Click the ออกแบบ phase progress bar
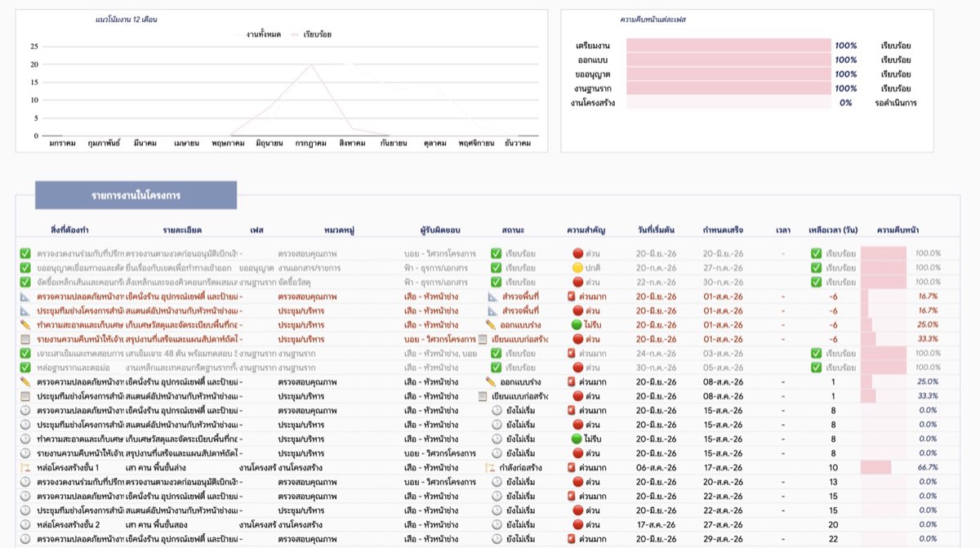 tap(729, 60)
